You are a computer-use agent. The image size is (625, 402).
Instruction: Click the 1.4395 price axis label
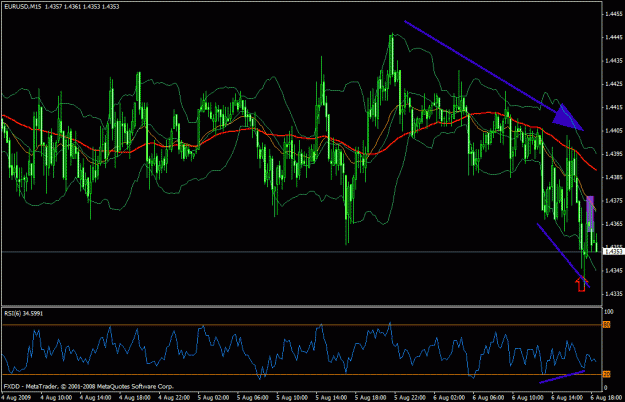pos(613,154)
